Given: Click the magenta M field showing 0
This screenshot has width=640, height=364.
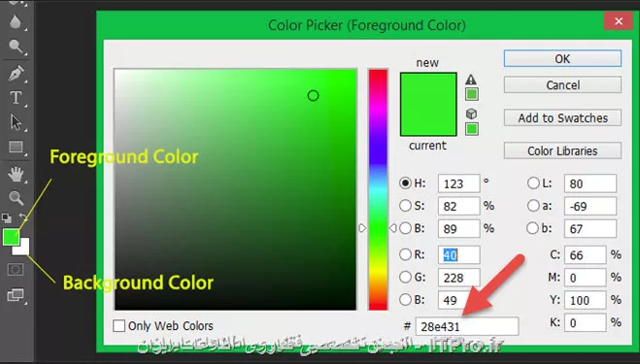Looking at the screenshot, I should click(586, 278).
